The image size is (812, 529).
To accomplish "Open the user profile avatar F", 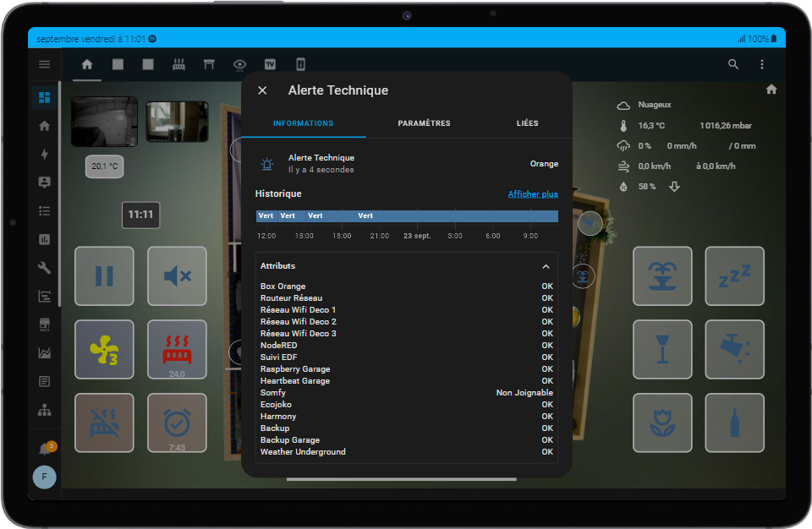I will point(45,477).
